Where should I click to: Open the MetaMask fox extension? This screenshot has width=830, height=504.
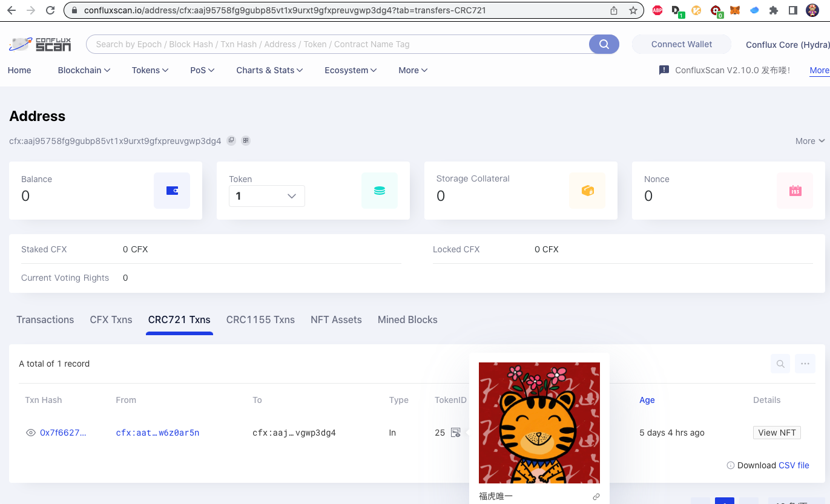pyautogui.click(x=735, y=10)
